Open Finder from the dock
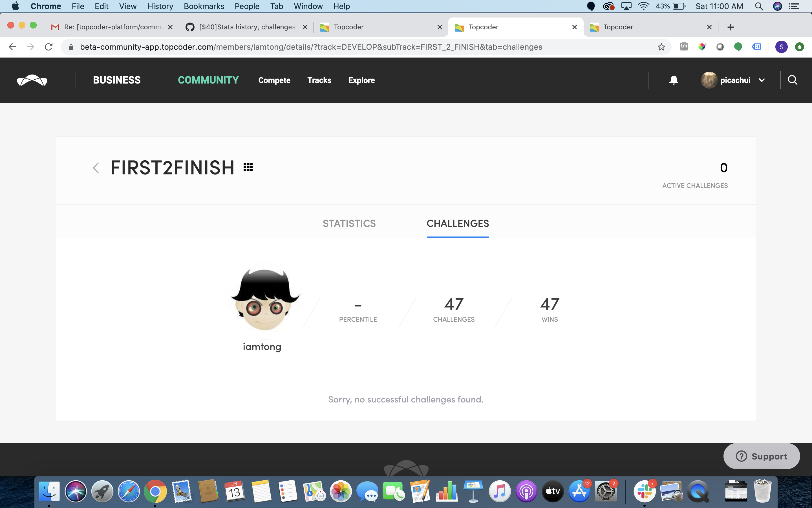This screenshot has width=812, height=508. tap(49, 491)
